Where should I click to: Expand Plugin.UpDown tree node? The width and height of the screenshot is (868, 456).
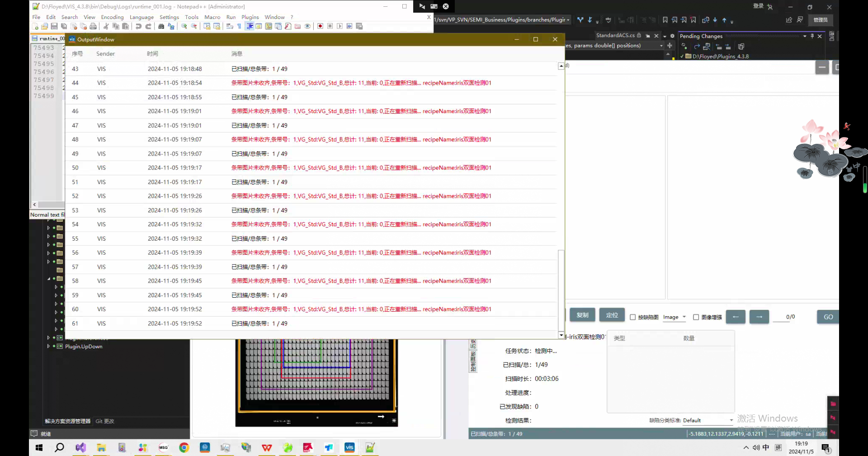[48, 347]
